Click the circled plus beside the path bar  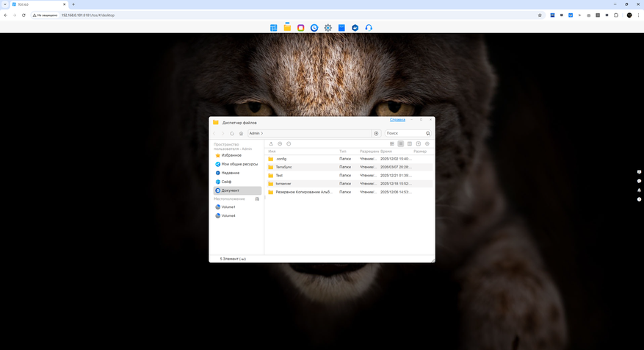point(376,133)
